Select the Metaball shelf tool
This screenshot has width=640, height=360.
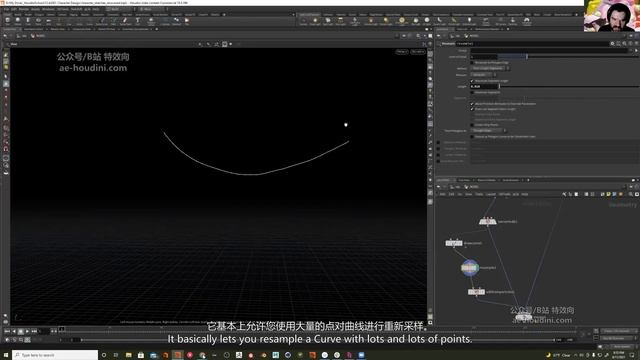tap(176, 21)
